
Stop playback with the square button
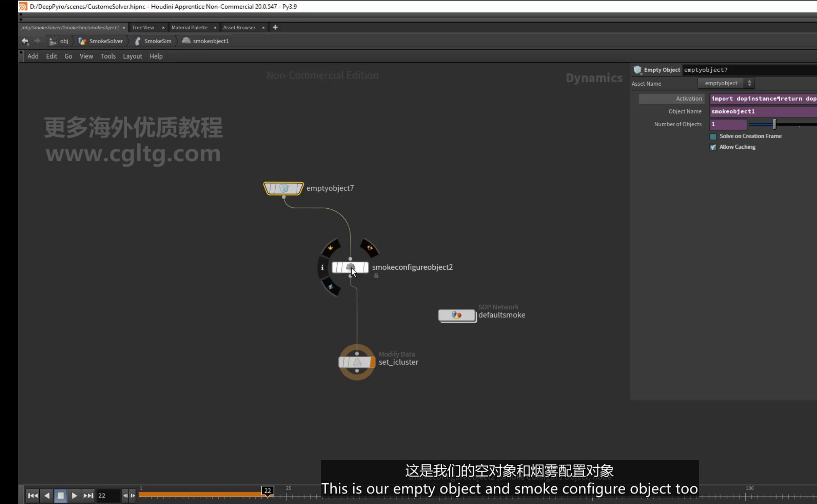(60, 496)
